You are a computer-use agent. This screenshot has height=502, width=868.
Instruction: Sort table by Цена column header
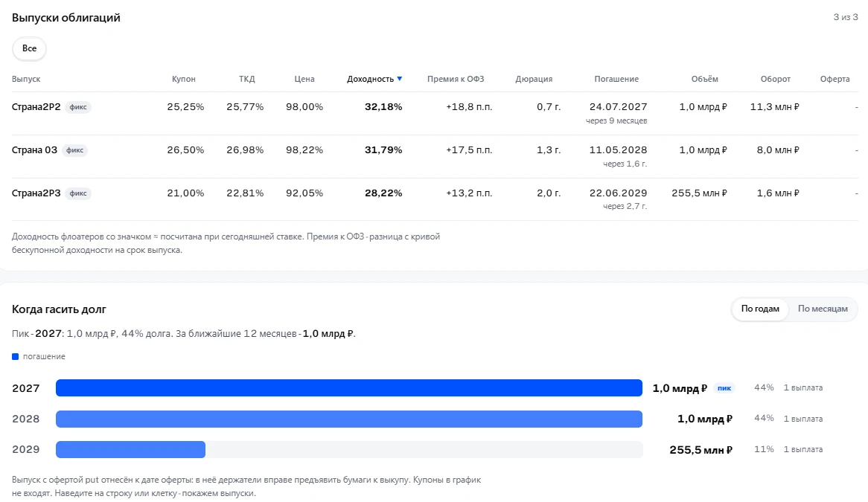click(304, 79)
